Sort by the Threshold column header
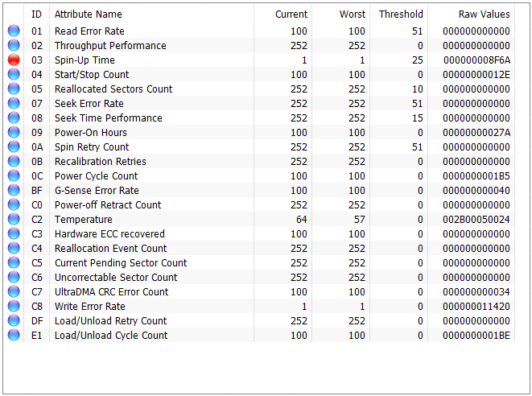532x396 pixels. coord(401,14)
